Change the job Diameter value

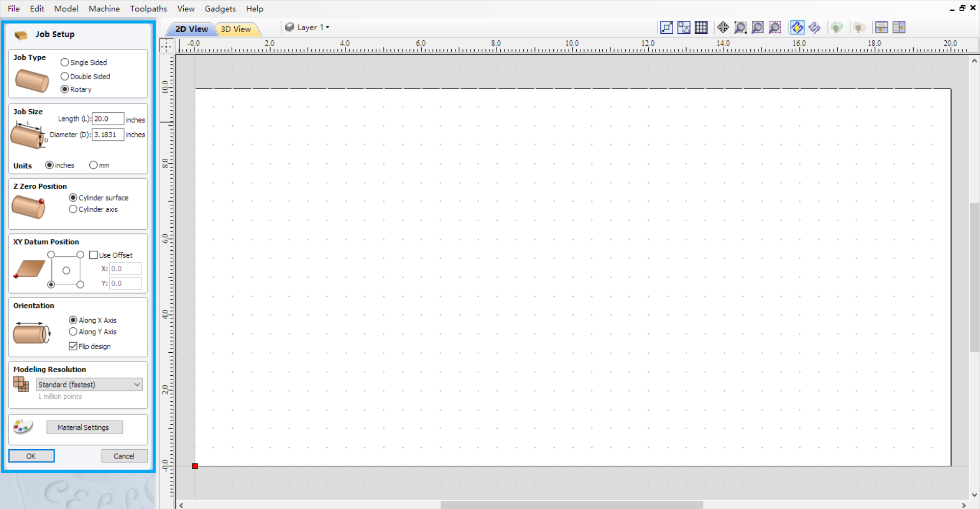click(x=107, y=135)
